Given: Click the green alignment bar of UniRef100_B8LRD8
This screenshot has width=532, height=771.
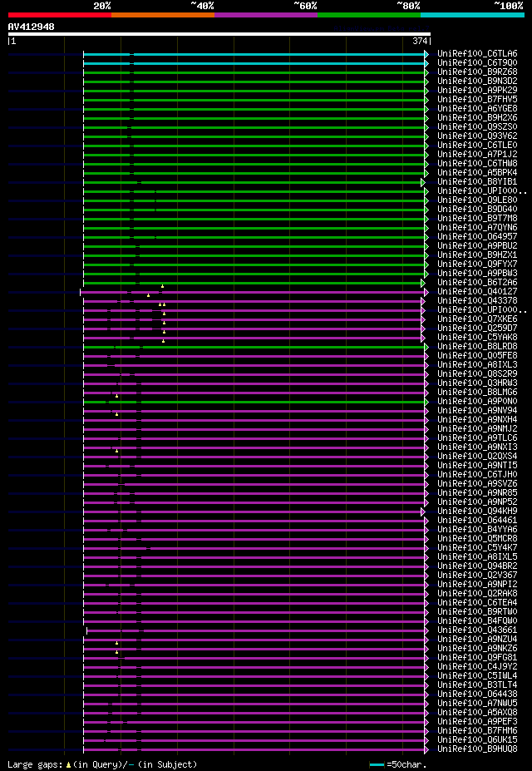Looking at the screenshot, I should [254, 347].
